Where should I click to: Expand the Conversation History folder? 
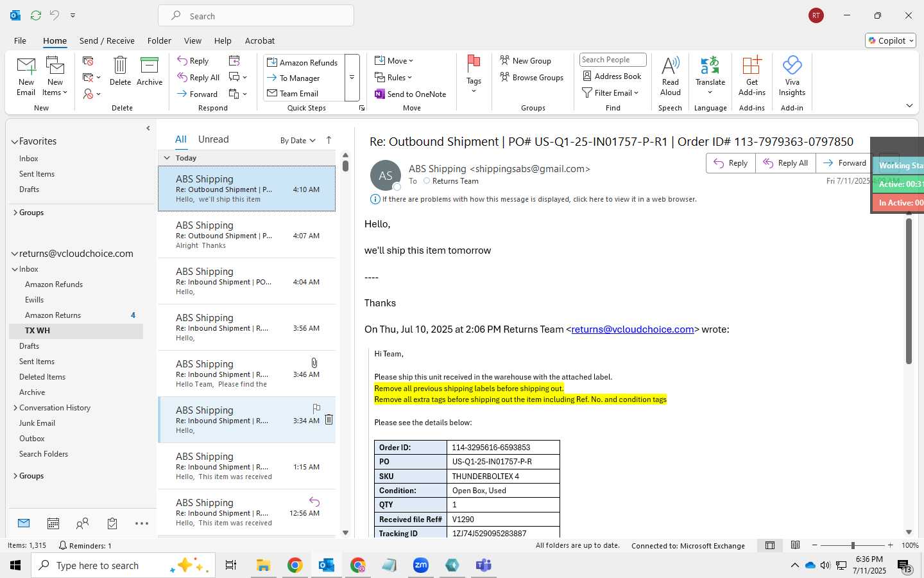(x=15, y=408)
